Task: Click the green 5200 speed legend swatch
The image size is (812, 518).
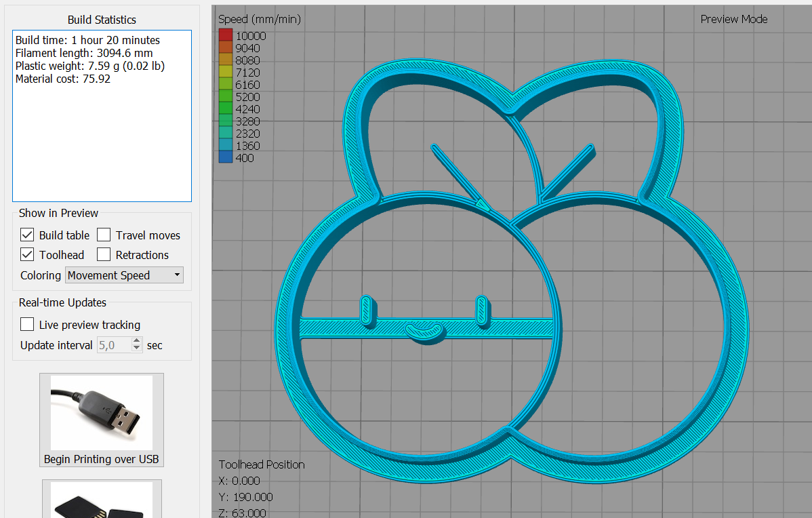Action: point(226,97)
